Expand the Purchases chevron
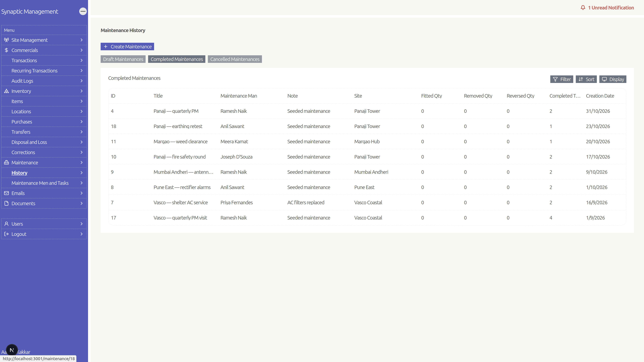 point(81,122)
